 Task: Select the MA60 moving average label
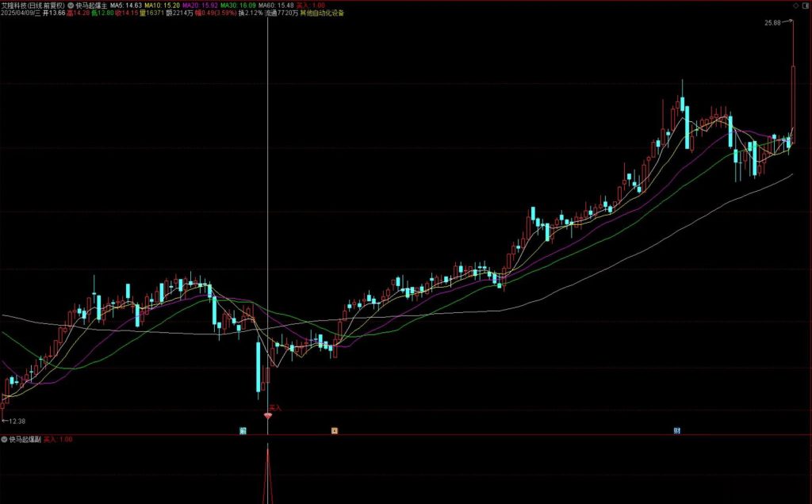point(276,5)
